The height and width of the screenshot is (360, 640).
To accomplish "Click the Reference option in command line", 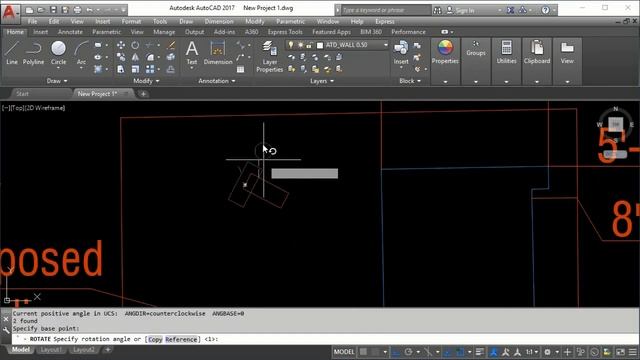I will tap(181, 339).
